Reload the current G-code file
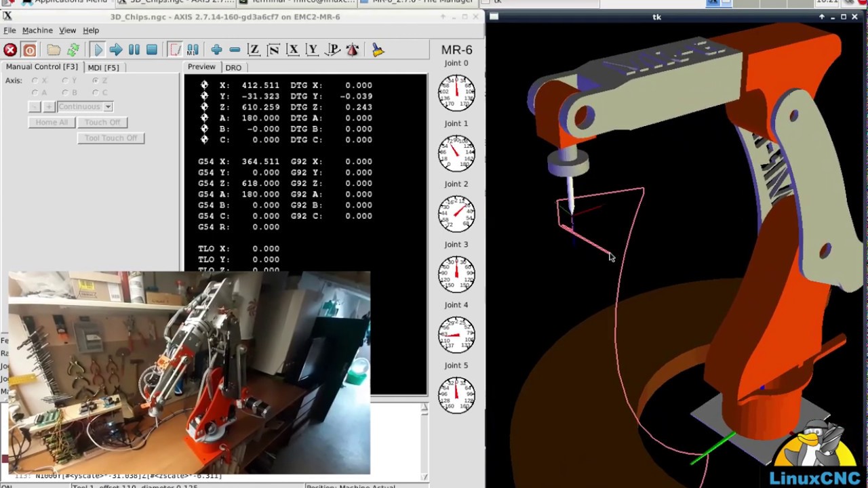 tap(73, 49)
